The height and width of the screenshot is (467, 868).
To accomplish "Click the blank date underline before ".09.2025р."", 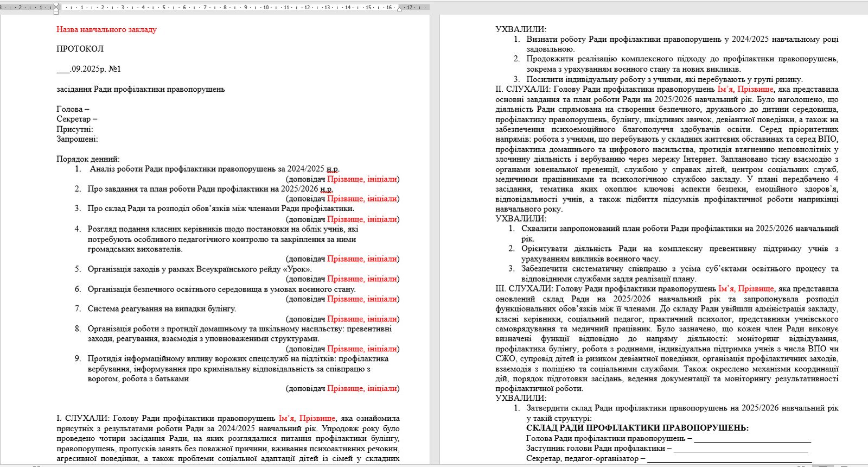I will 63,69.
